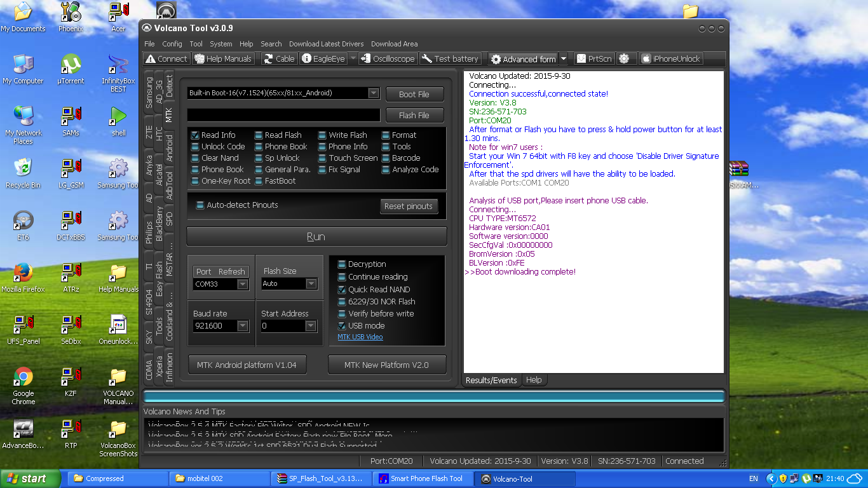Click the Connect toolbar button

pyautogui.click(x=166, y=58)
